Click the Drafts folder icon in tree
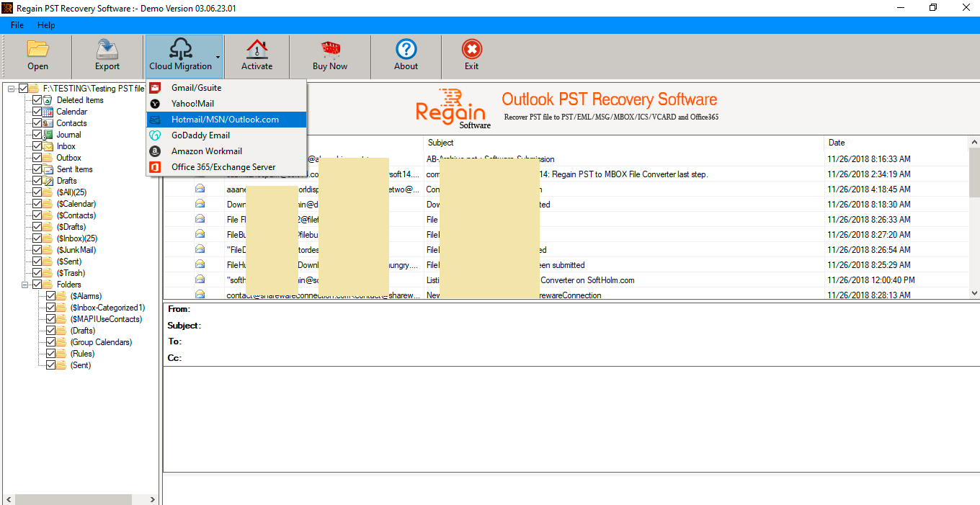Screen dimensions: 980x505 (x=49, y=181)
